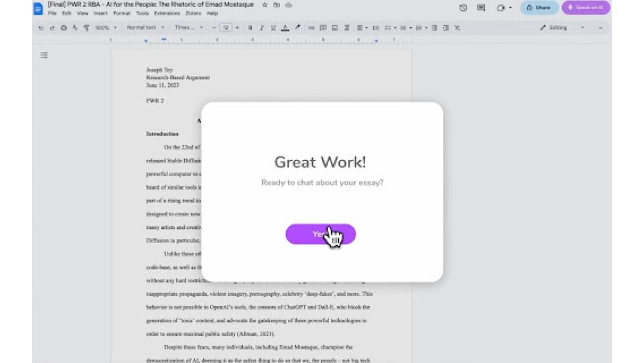Image resolution: width=644 pixels, height=363 pixels.
Task: Open the numbered list dropdown
Action: click(x=421, y=28)
